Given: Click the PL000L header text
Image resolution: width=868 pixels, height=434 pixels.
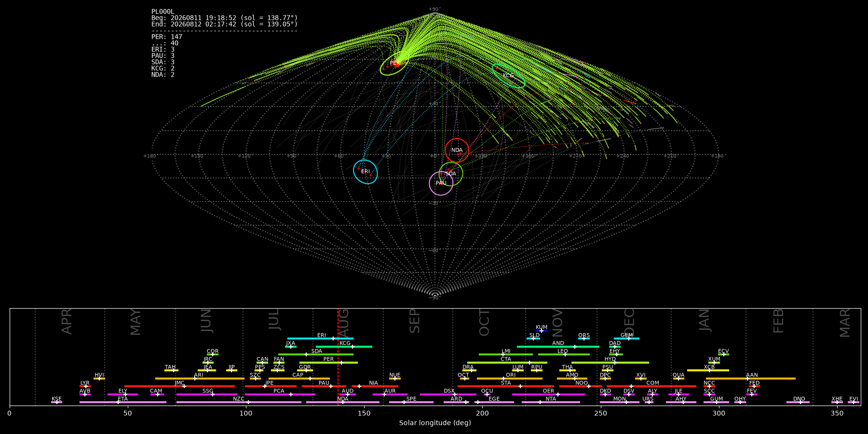Looking at the screenshot, I should pos(163,12).
